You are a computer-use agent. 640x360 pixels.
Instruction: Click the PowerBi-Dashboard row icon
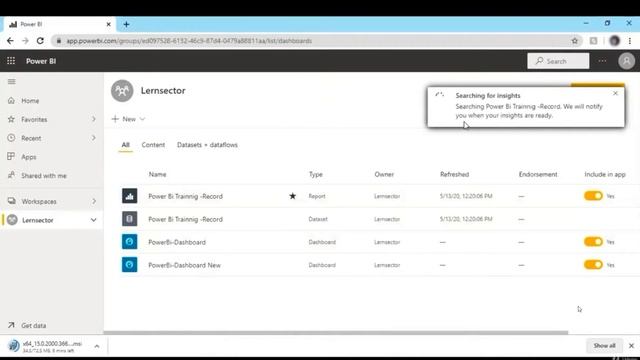(129, 242)
